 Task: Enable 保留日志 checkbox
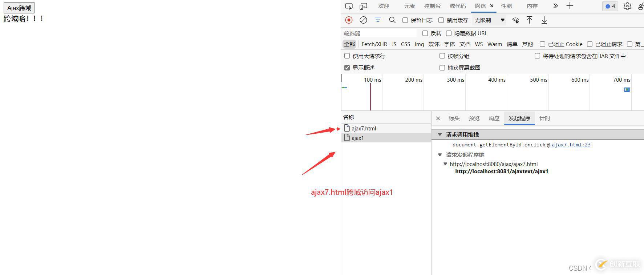405,20
